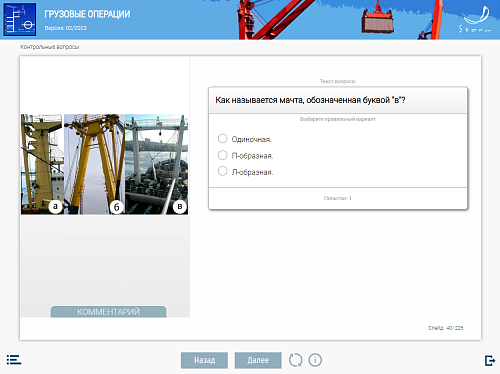The width and height of the screenshot is (500, 374).
Task: Click the ГРУЗОВЫЕ ОПЕРАЦИИ course title
Action: pyautogui.click(x=87, y=14)
